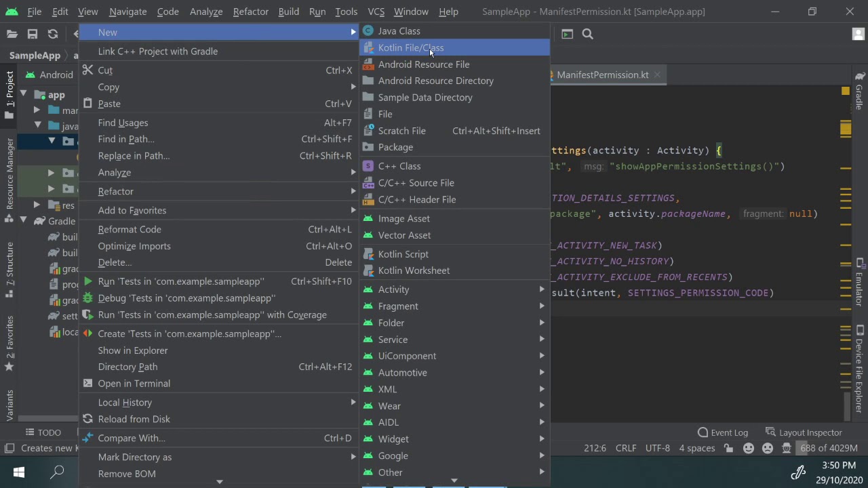The image size is (868, 488).
Task: Collapse the app module tree node
Action: pyautogui.click(x=24, y=94)
